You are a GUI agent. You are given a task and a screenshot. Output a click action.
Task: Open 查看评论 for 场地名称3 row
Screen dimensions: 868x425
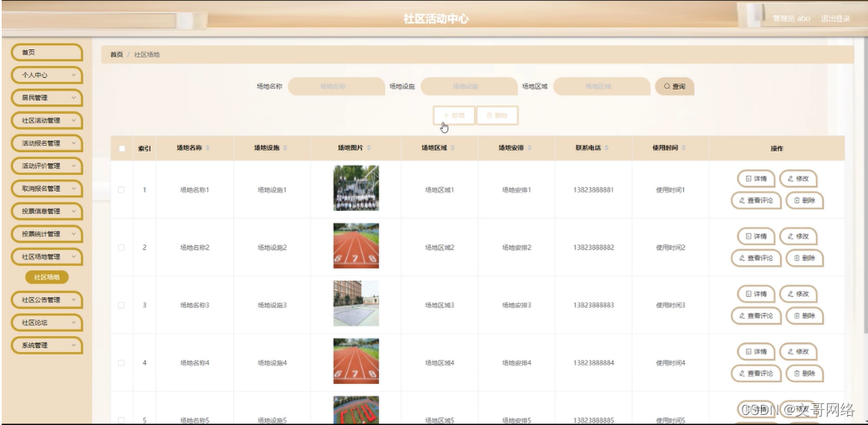tap(756, 316)
